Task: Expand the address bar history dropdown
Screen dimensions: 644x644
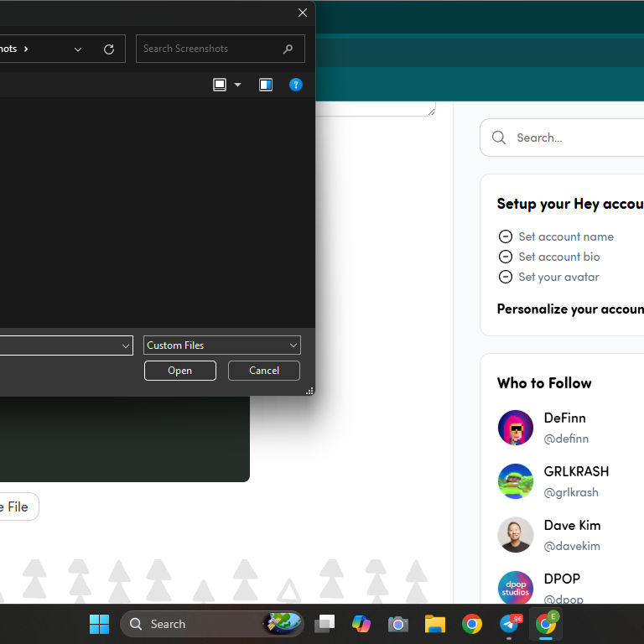Action: pyautogui.click(x=78, y=49)
